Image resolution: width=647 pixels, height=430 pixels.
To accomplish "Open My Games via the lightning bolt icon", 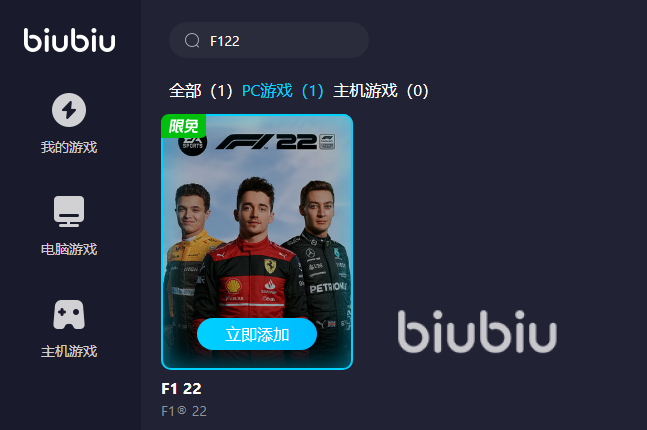I will click(69, 110).
